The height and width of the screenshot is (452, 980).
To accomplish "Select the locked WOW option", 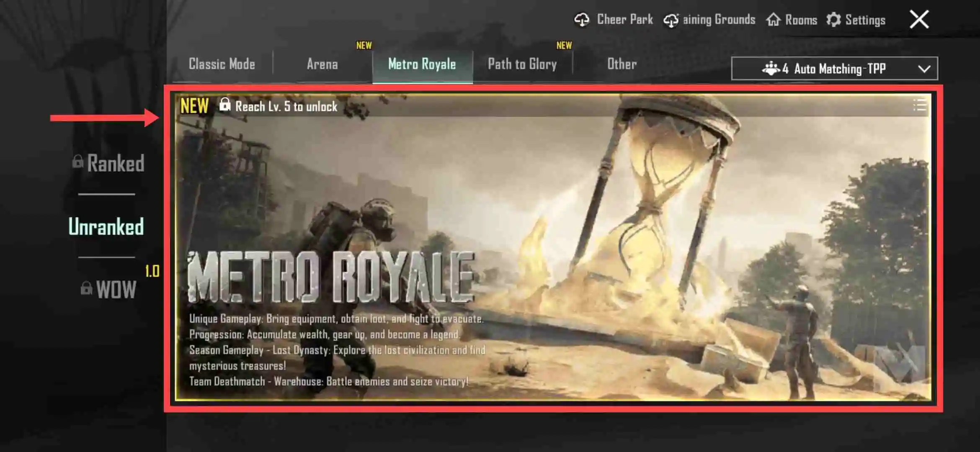I will click(x=108, y=289).
